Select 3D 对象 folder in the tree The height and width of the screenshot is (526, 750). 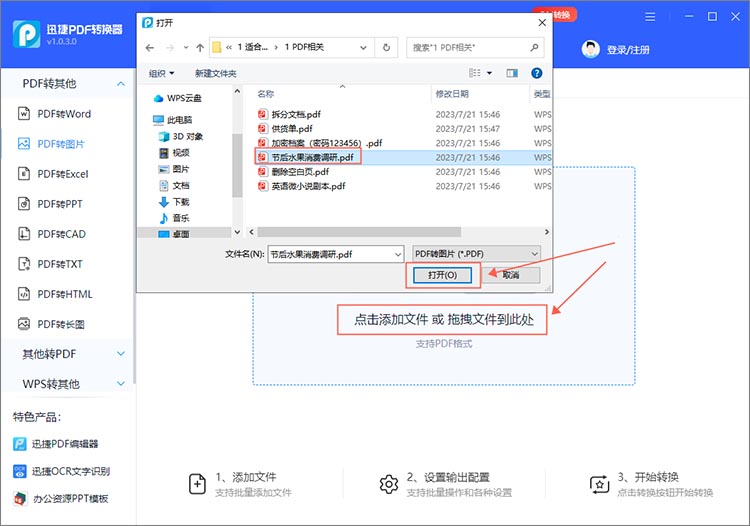click(181, 136)
